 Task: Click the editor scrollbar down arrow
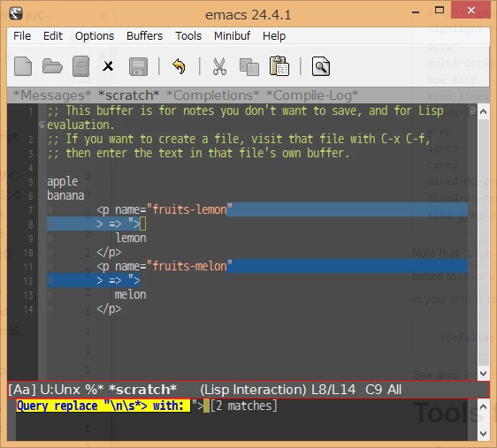pyautogui.click(x=484, y=374)
